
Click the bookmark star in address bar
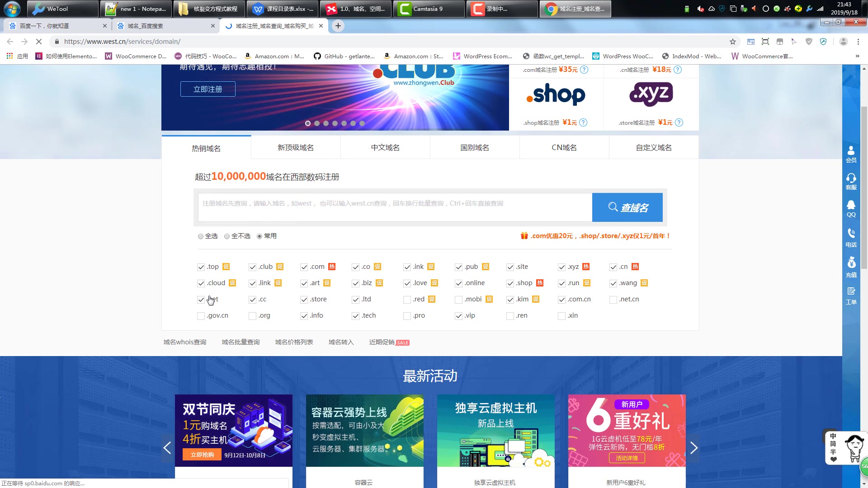(732, 41)
